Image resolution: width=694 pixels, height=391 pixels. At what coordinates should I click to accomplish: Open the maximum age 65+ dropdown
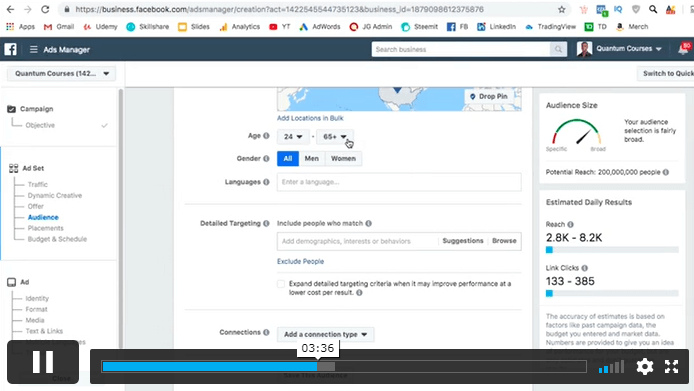coord(335,137)
